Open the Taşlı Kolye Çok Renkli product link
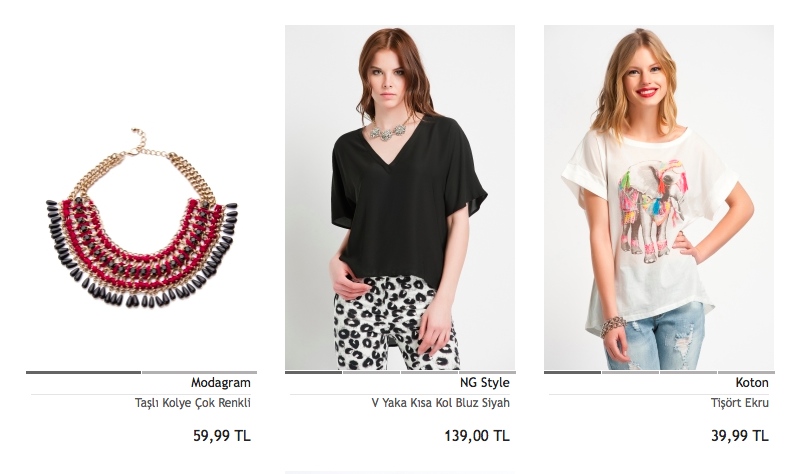The height and width of the screenshot is (474, 802). click(193, 403)
